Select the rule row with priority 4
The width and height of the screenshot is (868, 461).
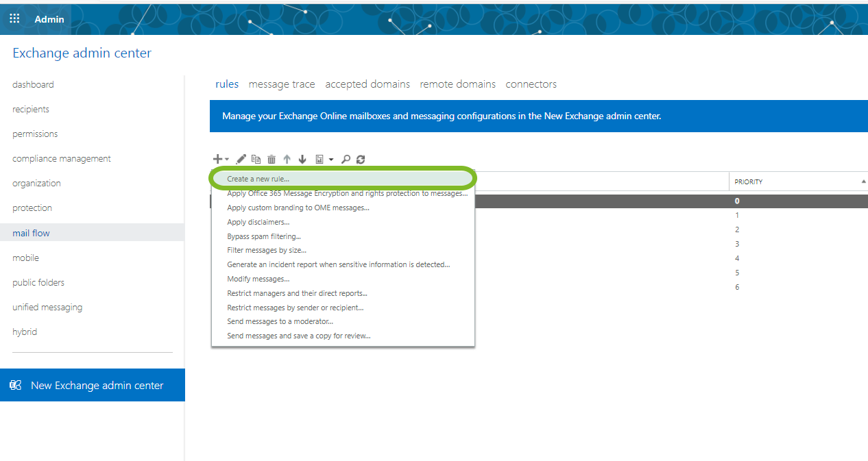click(737, 258)
